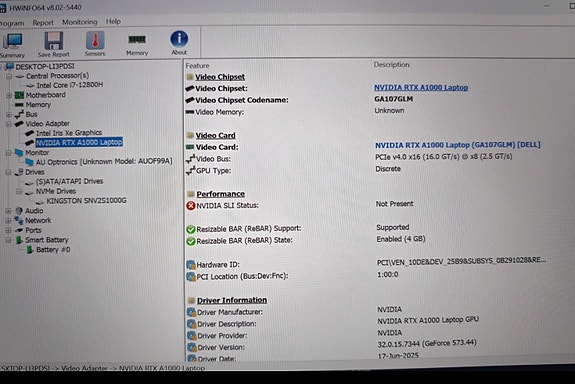Select NVIDIA RTX A1000 Laptop tree item
Viewport: 575px width, 384px height.
click(x=79, y=142)
